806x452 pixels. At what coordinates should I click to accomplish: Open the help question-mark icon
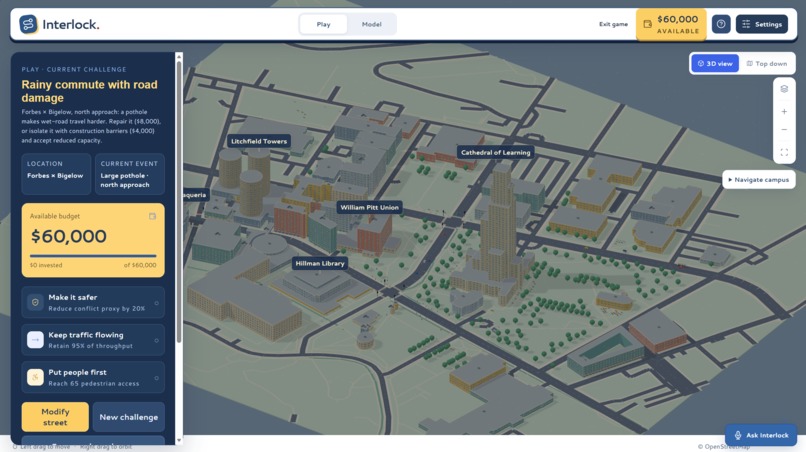(x=721, y=24)
